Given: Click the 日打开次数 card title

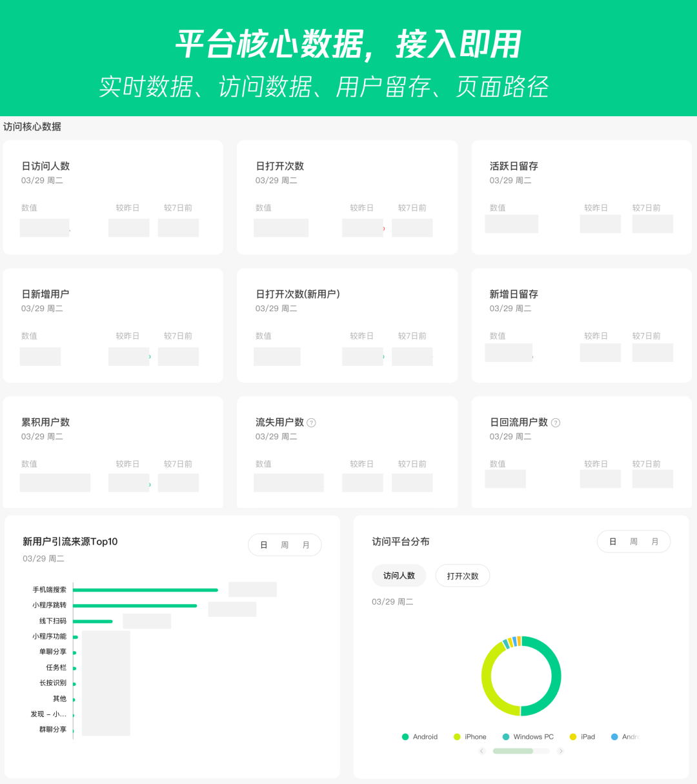Looking at the screenshot, I should [x=280, y=166].
